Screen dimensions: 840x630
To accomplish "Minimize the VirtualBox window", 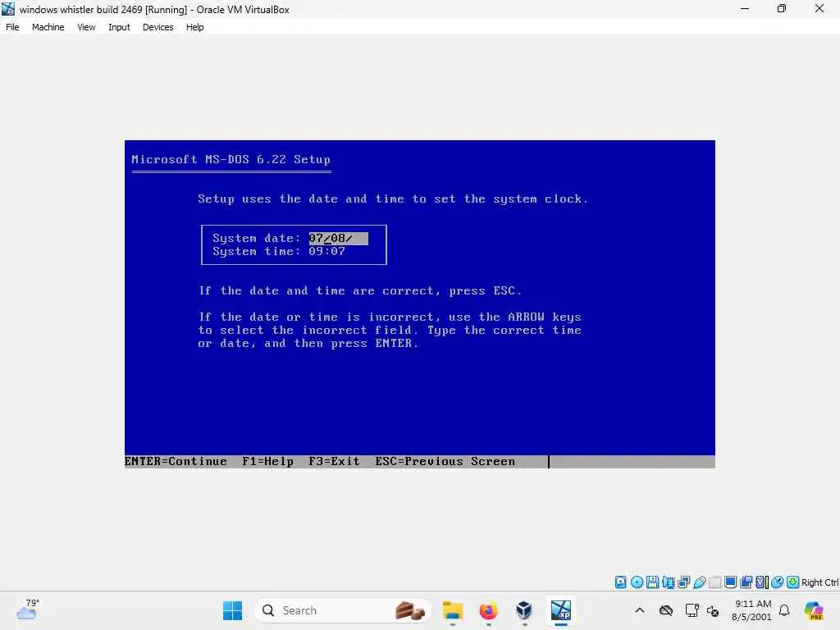I will pos(745,8).
